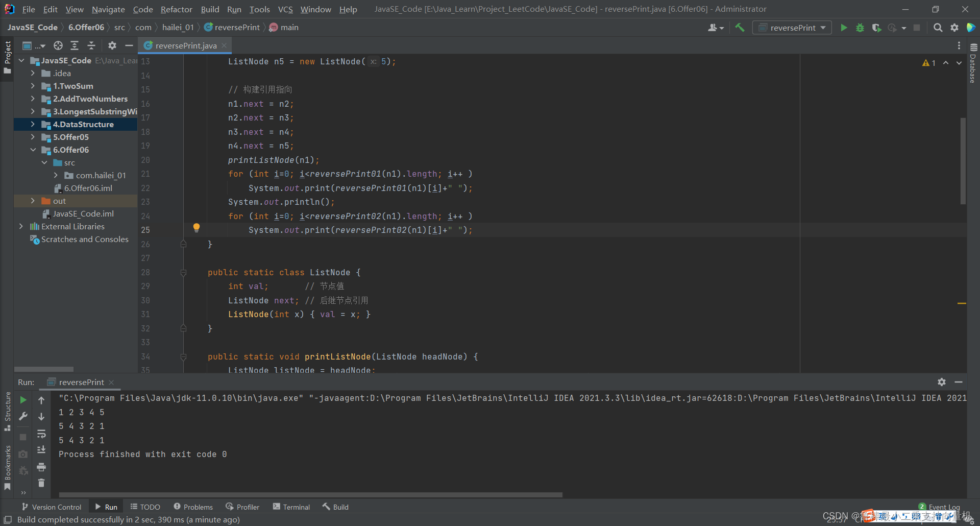Toggle the Project side tab
The width and height of the screenshot is (980, 526).
point(7,57)
